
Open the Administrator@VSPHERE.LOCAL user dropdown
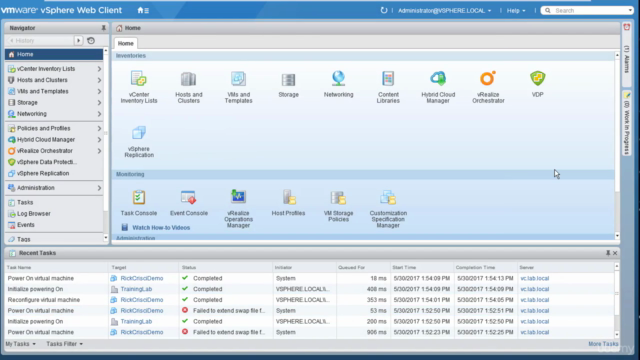pos(444,11)
